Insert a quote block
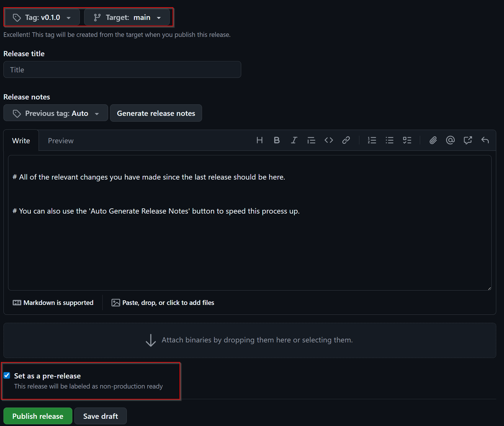Image resolution: width=504 pixels, height=426 pixels. point(311,140)
